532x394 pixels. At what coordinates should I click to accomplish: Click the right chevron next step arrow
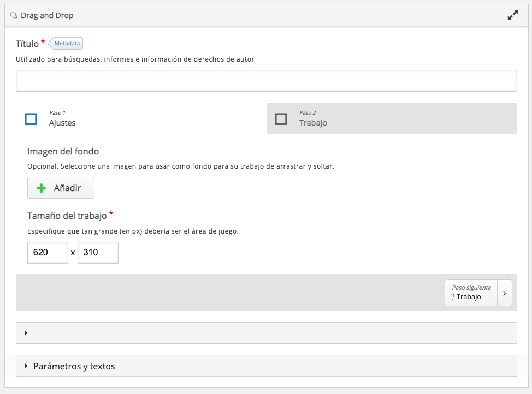[x=505, y=293]
